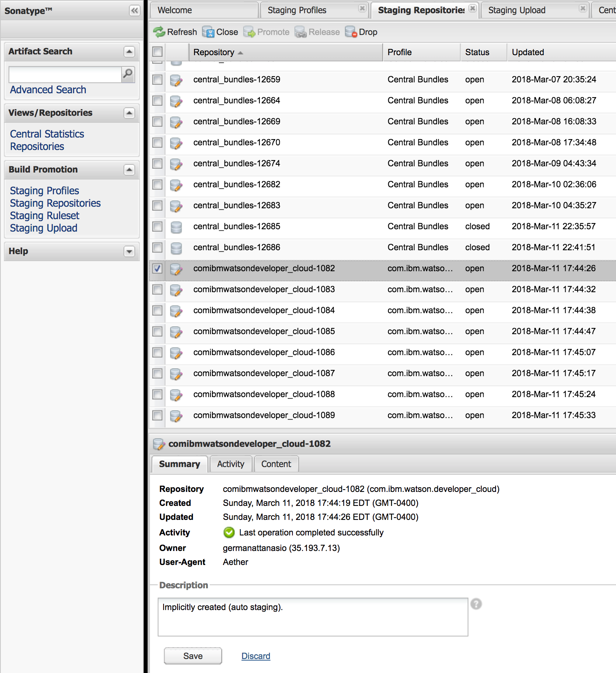Viewport: 616px width, 673px height.
Task: Toggle the select-all checkbox in table header
Action: pos(157,52)
